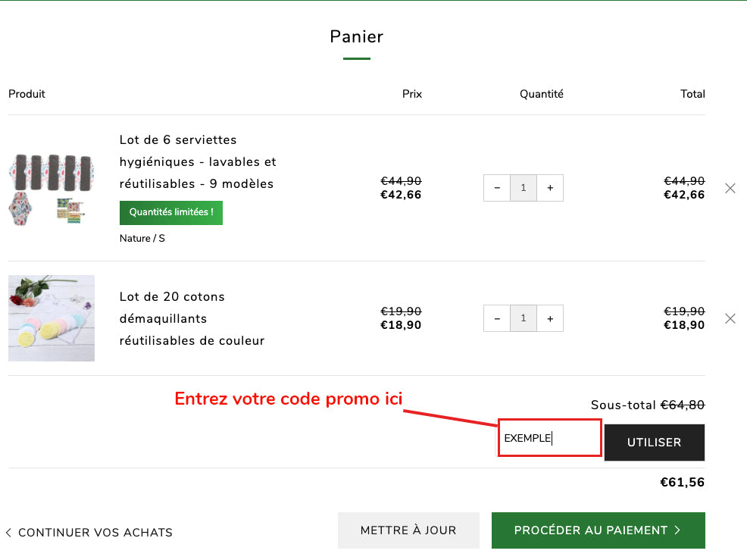Increase quantity of the serviettes hygiéniques lot
The height and width of the screenshot is (560, 747).
549,188
